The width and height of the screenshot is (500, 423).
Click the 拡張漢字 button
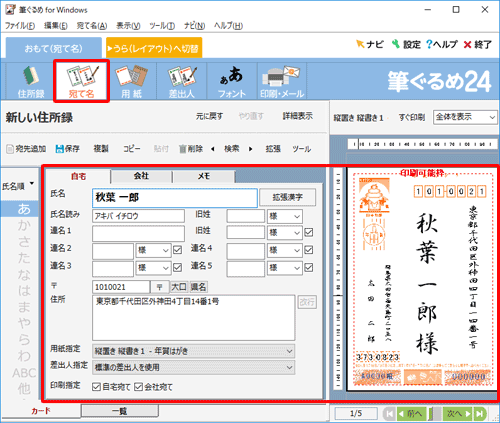(x=287, y=197)
